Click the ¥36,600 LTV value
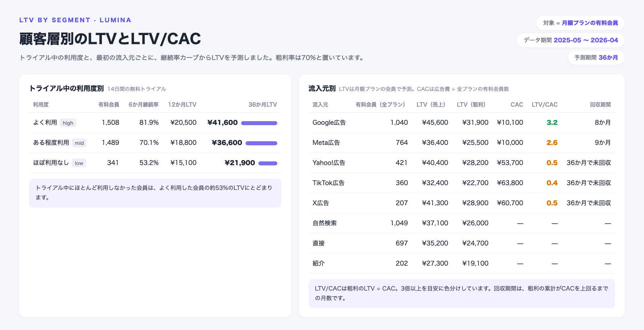 (x=227, y=142)
